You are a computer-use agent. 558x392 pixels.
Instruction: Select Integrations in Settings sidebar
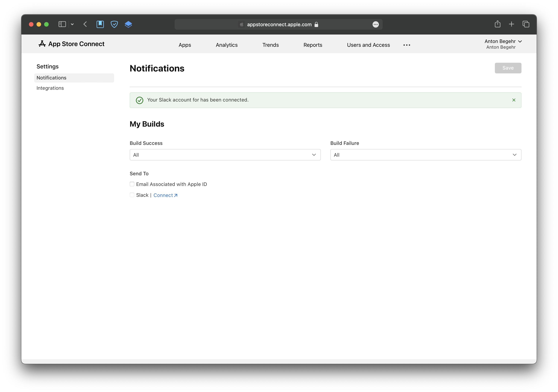coord(50,88)
